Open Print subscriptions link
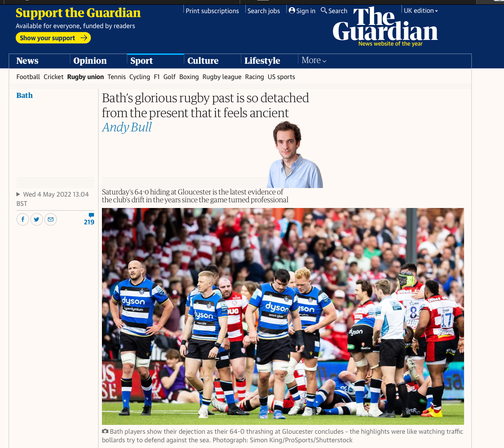Screen dimensions: 504x448 coord(212,11)
